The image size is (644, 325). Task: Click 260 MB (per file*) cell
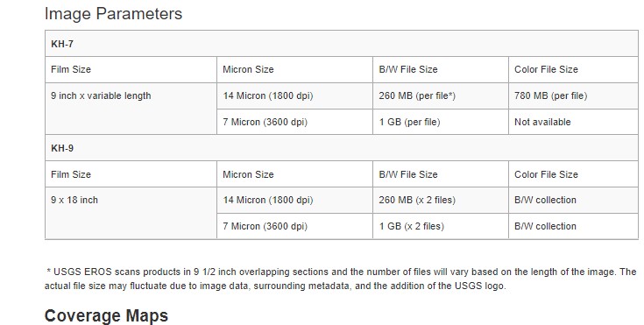tap(441, 95)
